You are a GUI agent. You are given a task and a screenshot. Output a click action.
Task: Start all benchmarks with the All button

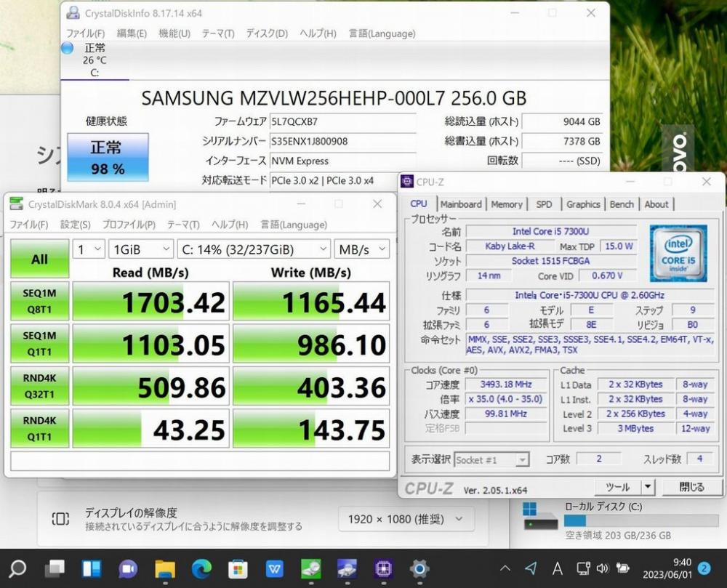point(39,259)
